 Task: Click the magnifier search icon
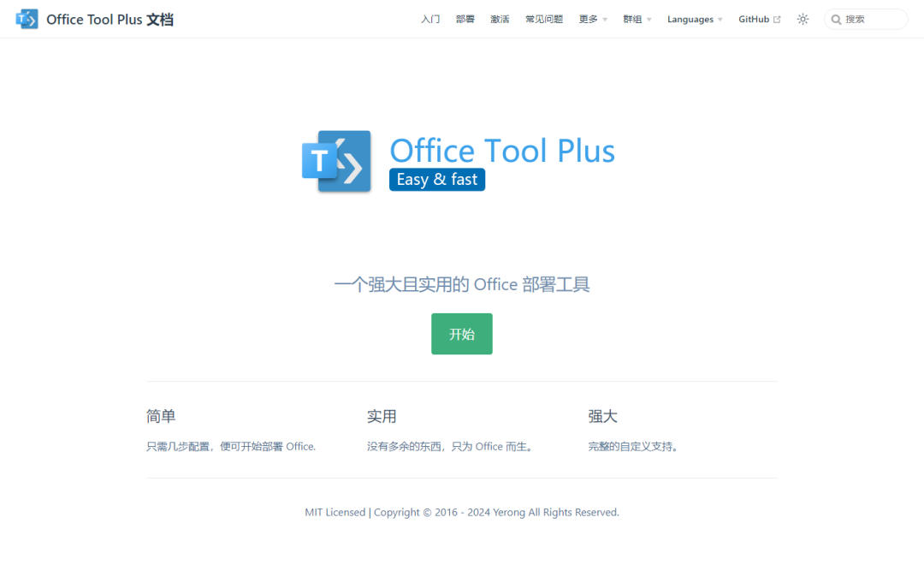point(836,20)
